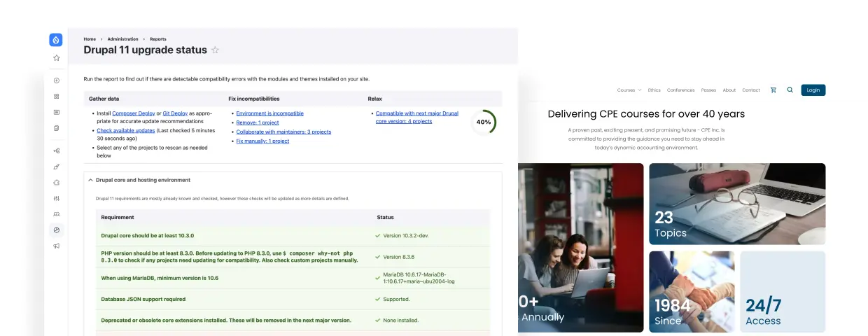This screenshot has width=868, height=336.
Task: Click the 'Version 10.3.2-dev.' status cell
Action: [x=406, y=236]
